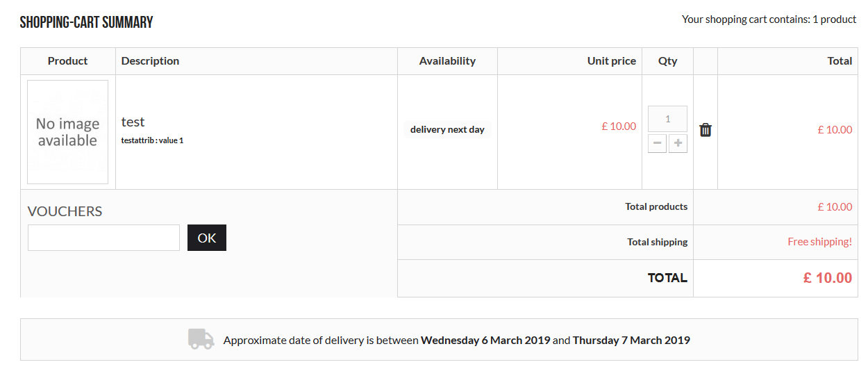
Task: Click the Unit price column header
Action: tap(611, 61)
